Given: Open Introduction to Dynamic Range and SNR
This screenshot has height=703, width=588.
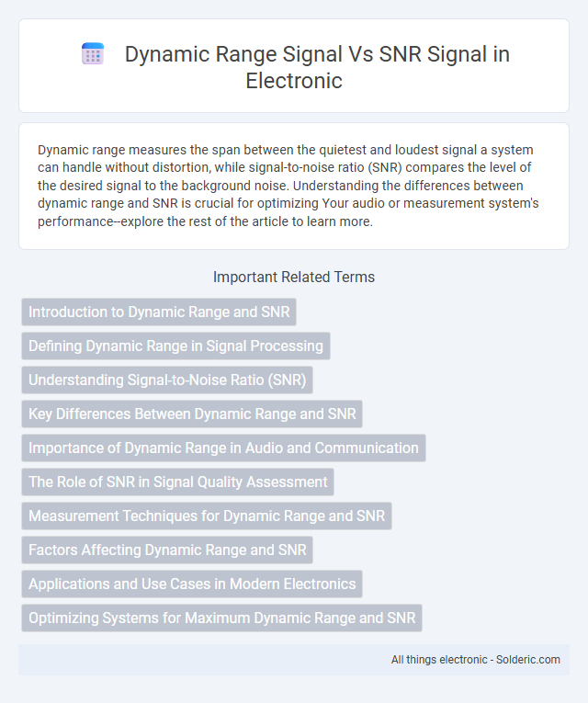Looking at the screenshot, I should [x=159, y=312].
